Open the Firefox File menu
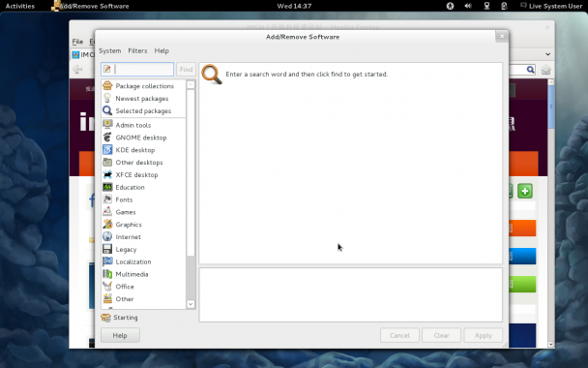 pos(77,42)
